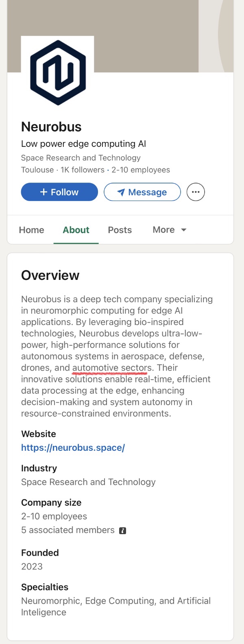Viewport: 244px width, 644px height.
Task: Open the Posts tab
Action: click(120, 230)
